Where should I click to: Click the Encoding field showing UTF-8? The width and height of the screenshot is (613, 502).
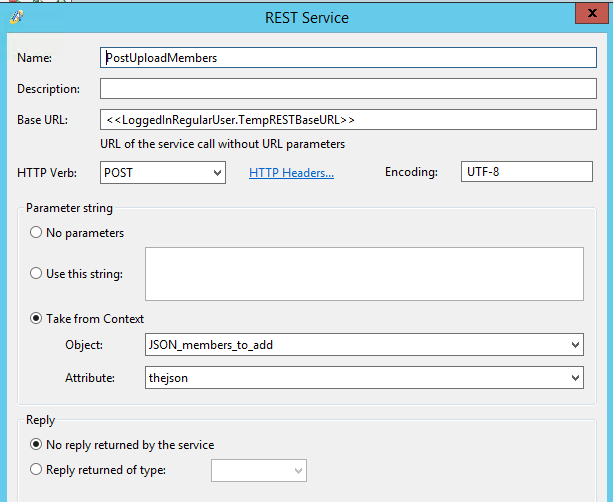pyautogui.click(x=527, y=172)
